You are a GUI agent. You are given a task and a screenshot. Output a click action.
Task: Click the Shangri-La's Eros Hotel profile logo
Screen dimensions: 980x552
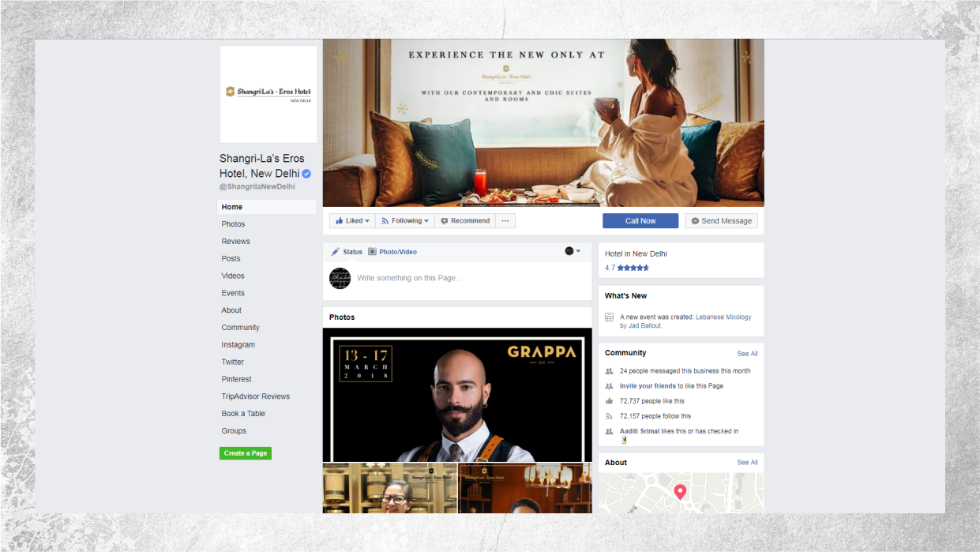point(268,94)
